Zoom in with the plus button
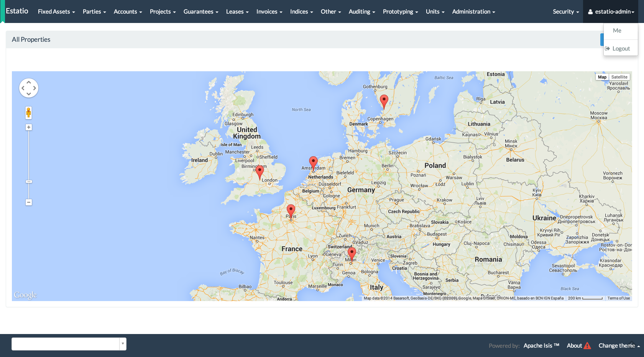644x357 pixels. (x=29, y=127)
